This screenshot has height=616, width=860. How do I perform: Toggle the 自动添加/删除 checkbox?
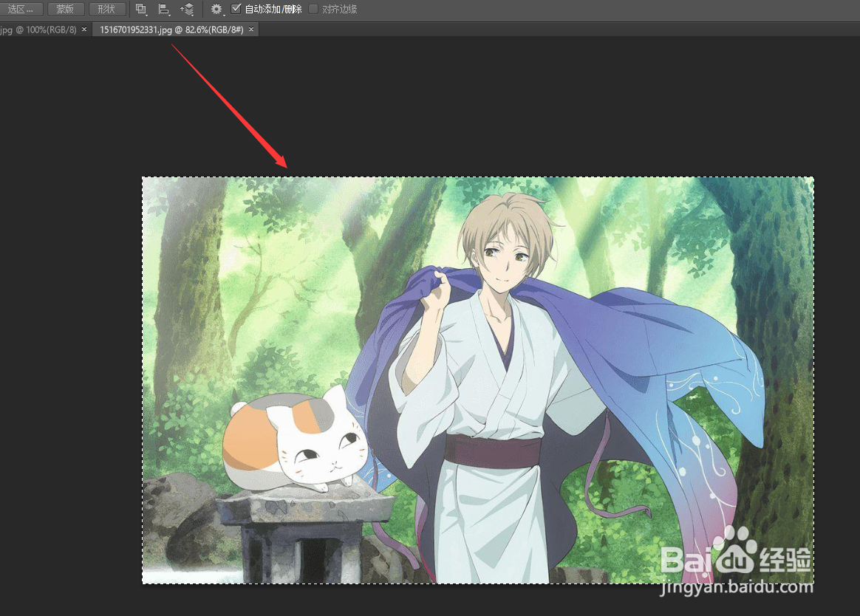(236, 9)
